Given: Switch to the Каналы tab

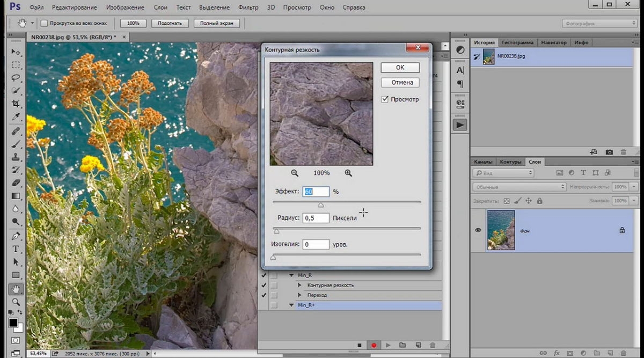Looking at the screenshot, I should click(484, 162).
